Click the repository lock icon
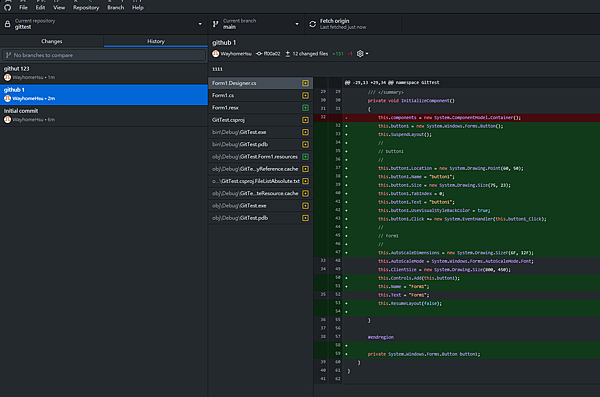The width and height of the screenshot is (600, 397). tap(7, 24)
